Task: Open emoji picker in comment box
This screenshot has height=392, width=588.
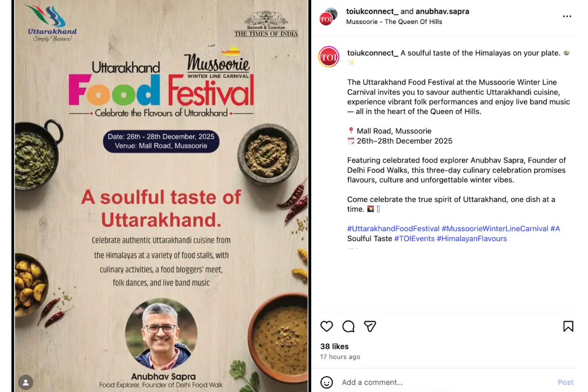Action: (x=327, y=382)
